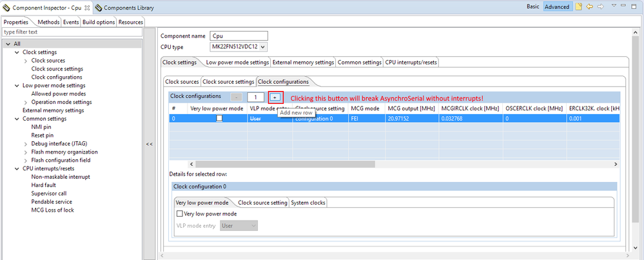644x260 pixels.
Task: Collapse the tree panel with << button
Action: coord(150,144)
